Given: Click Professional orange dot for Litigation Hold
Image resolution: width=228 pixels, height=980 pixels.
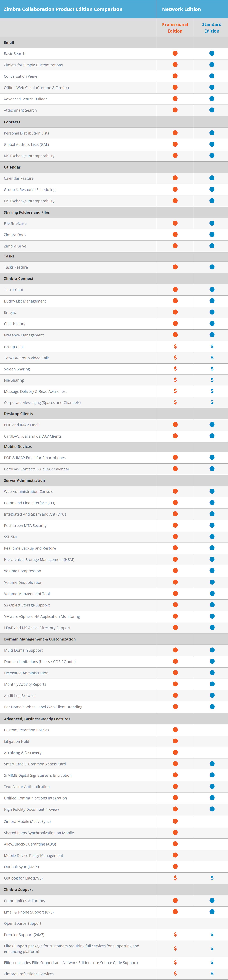Looking at the screenshot, I should [175, 741].
